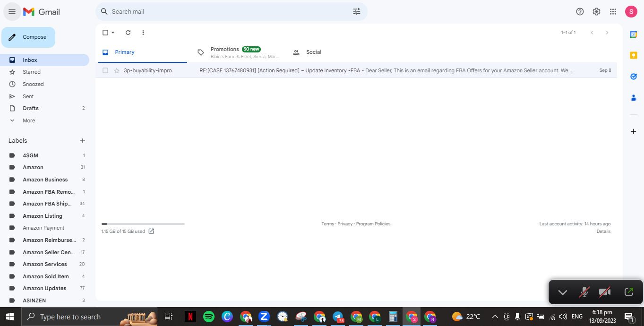Image resolution: width=644 pixels, height=326 pixels.
Task: Unmute the microphone in meeting overlay
Action: (x=584, y=292)
